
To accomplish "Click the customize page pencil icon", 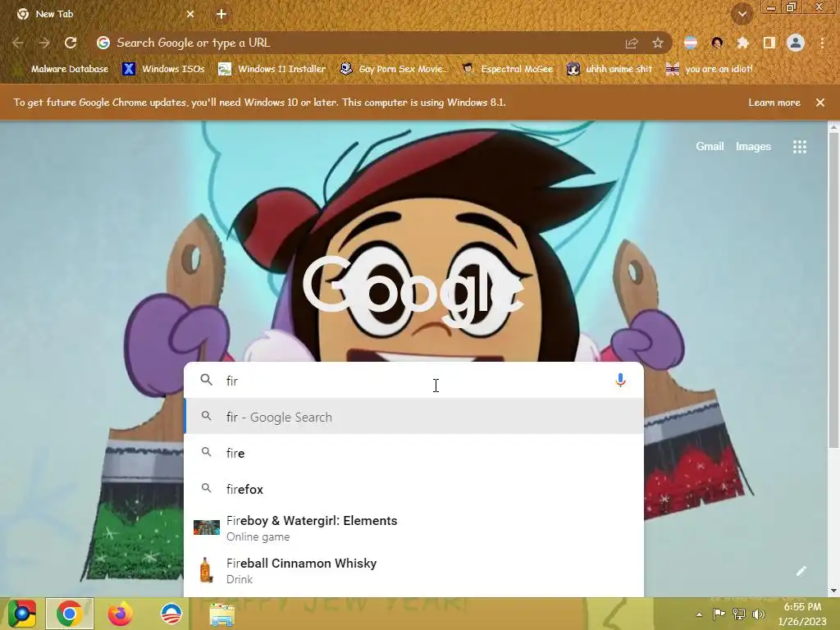I will coord(801,571).
